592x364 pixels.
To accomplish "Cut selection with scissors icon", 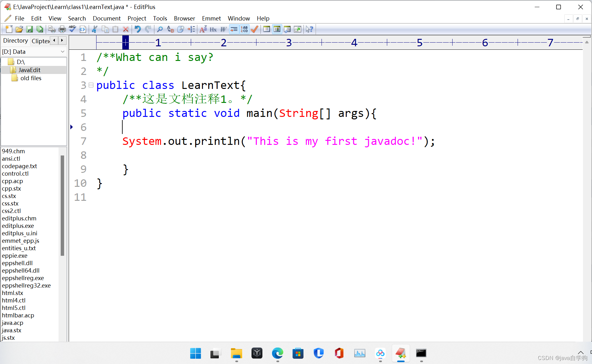I will click(x=95, y=29).
